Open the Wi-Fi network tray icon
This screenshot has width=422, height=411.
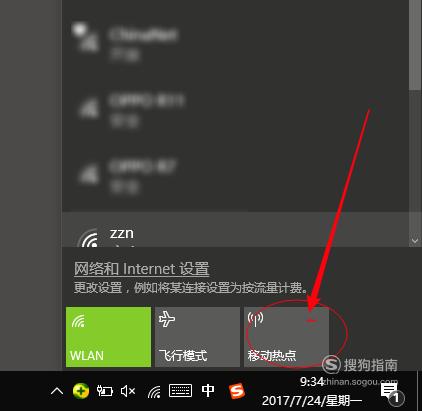[154, 391]
